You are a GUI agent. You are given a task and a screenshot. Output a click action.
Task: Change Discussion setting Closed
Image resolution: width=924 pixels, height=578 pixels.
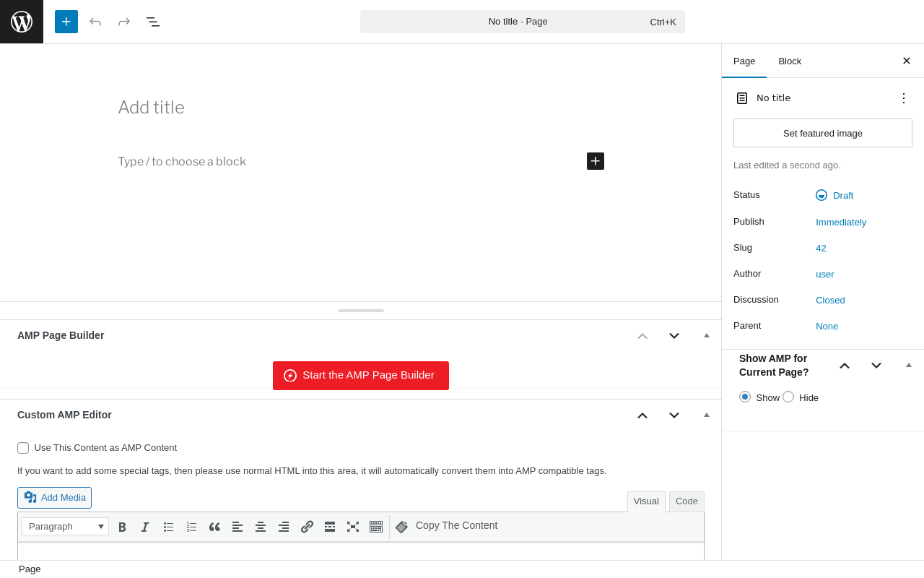coord(830,300)
